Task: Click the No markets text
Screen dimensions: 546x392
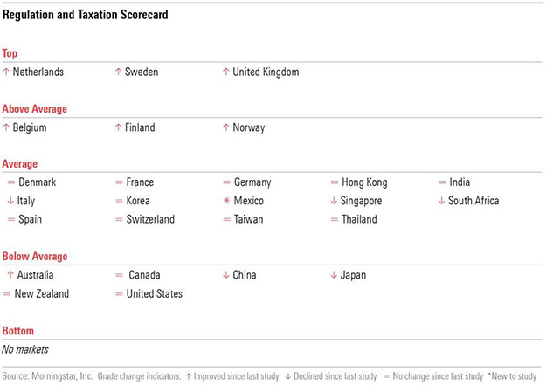Action: (x=25, y=349)
